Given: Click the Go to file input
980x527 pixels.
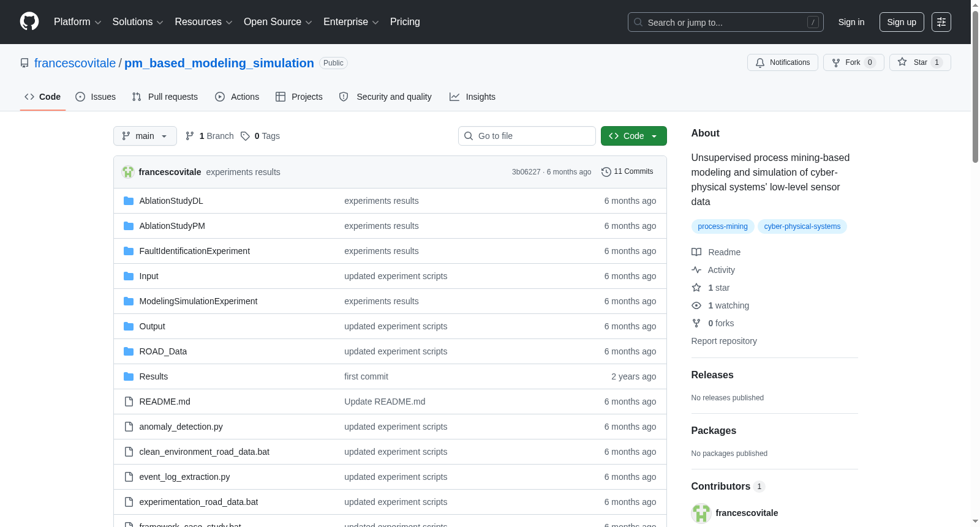Looking at the screenshot, I should tap(527, 136).
